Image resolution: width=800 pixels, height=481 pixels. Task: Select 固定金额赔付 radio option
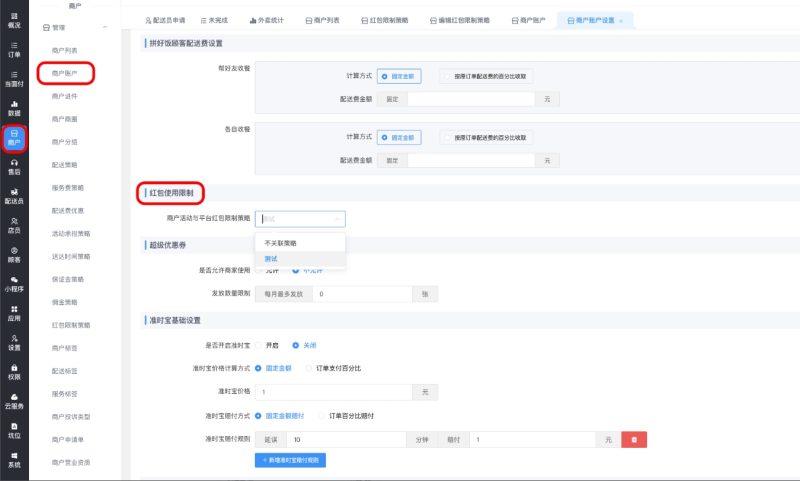pyautogui.click(x=280, y=416)
